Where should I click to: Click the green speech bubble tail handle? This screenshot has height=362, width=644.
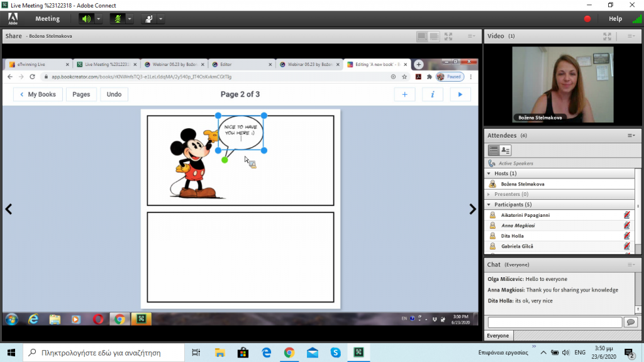pos(225,160)
